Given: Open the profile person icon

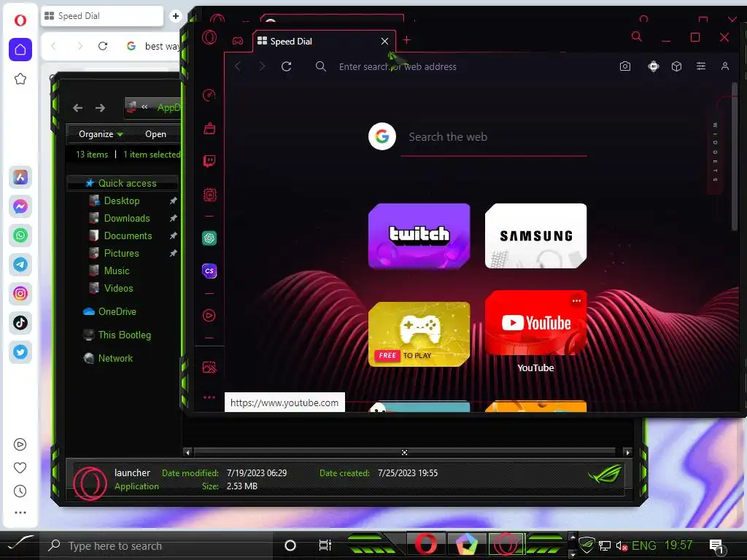Looking at the screenshot, I should point(725,66).
